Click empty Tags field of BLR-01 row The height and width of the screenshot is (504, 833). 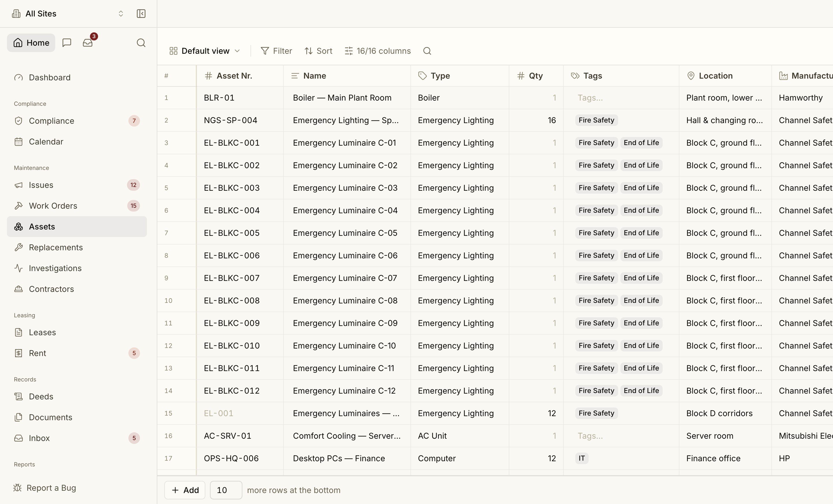click(x=621, y=98)
